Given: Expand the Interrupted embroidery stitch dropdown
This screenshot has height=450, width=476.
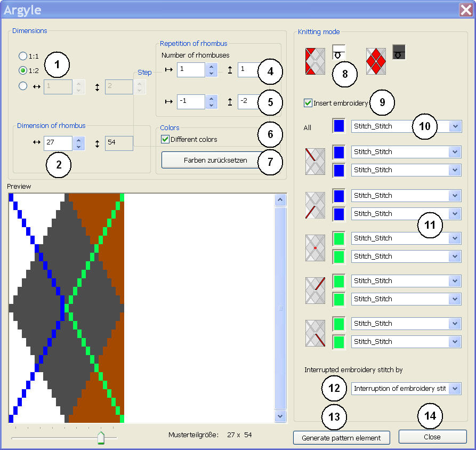Looking at the screenshot, I should (455, 389).
